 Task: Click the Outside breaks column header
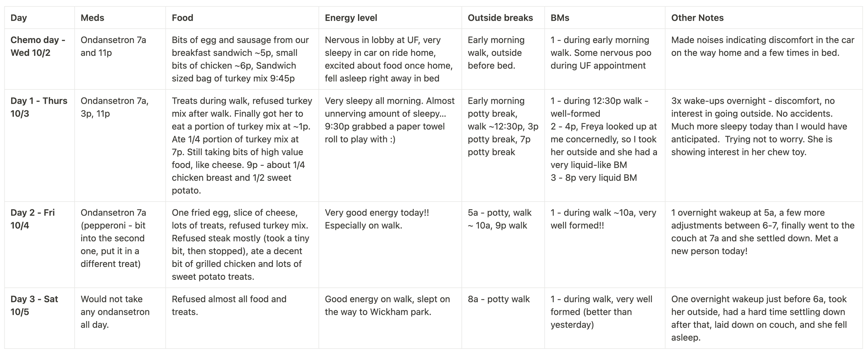[503, 18]
